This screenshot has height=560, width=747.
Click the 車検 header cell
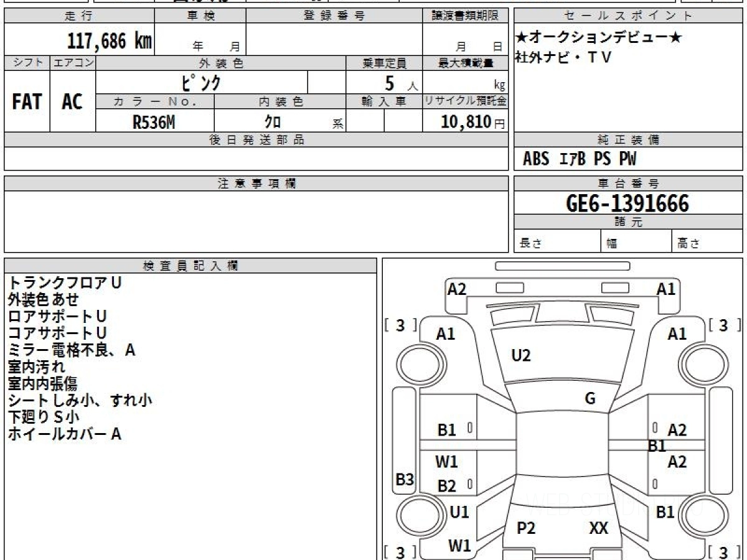click(200, 16)
